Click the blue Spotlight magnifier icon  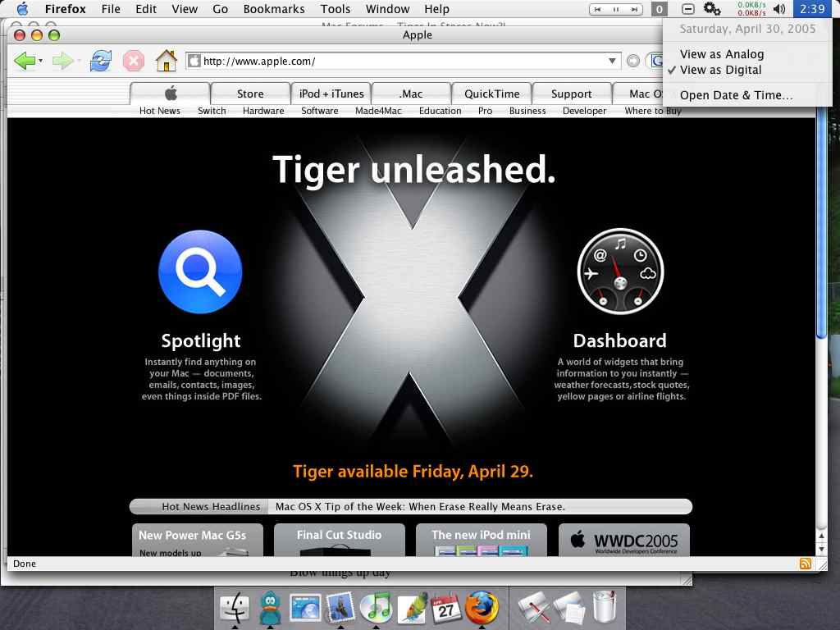click(200, 272)
